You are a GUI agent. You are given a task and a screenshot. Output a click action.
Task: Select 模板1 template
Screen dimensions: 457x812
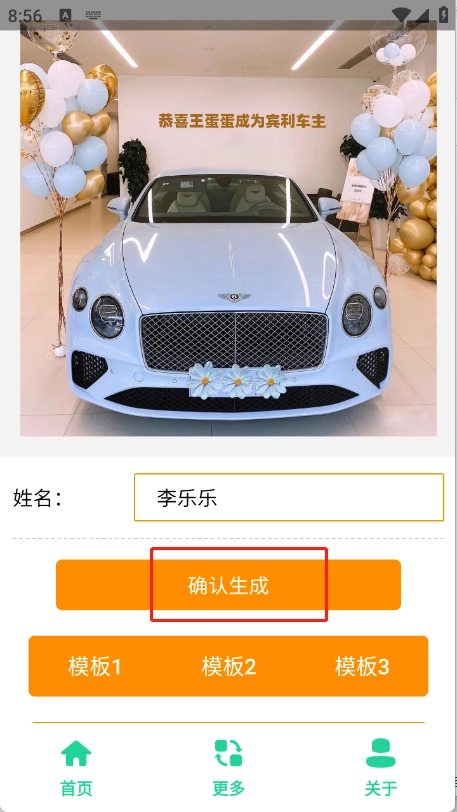click(95, 666)
